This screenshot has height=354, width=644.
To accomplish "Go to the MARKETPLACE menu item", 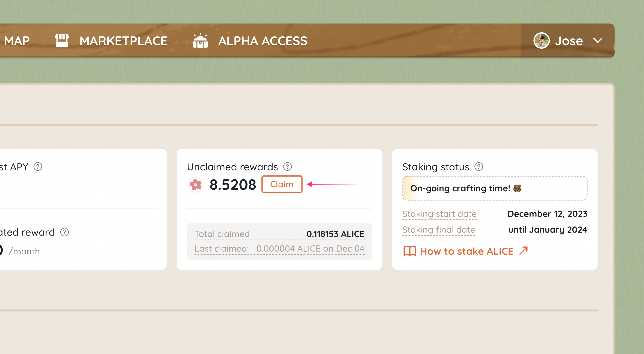I will pyautogui.click(x=123, y=41).
